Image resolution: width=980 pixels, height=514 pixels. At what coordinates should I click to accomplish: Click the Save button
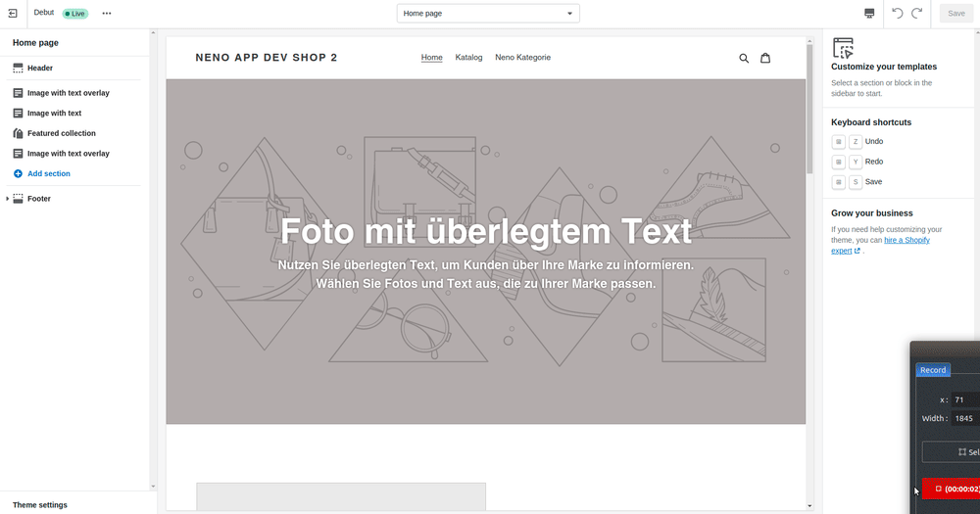point(956,13)
